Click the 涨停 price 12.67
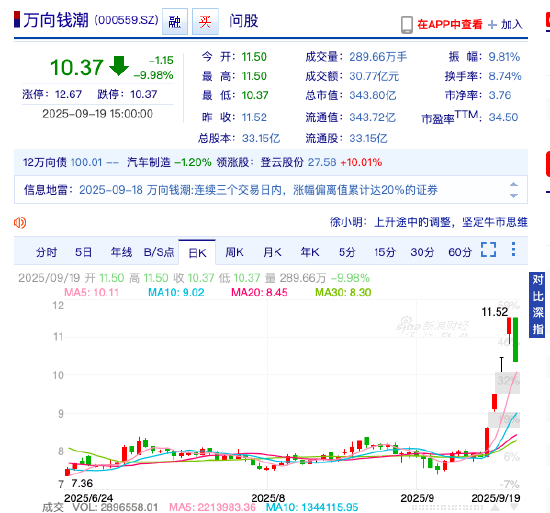550x513 pixels. [x=68, y=94]
